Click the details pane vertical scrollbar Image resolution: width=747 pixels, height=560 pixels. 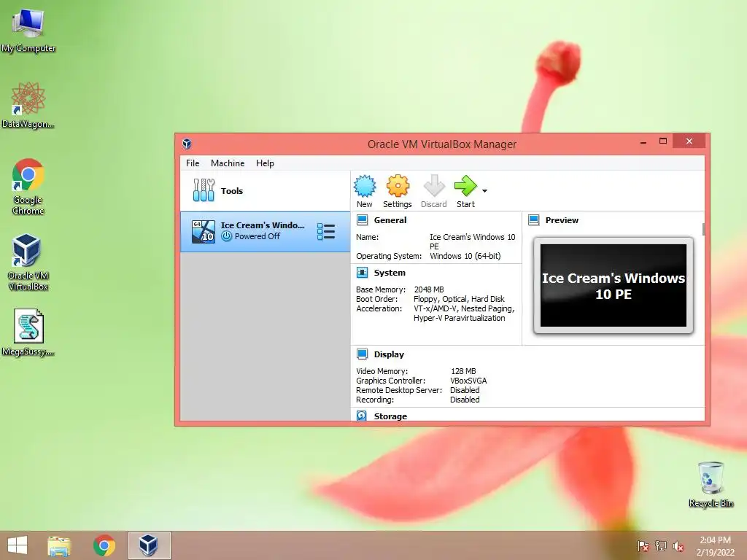703,228
